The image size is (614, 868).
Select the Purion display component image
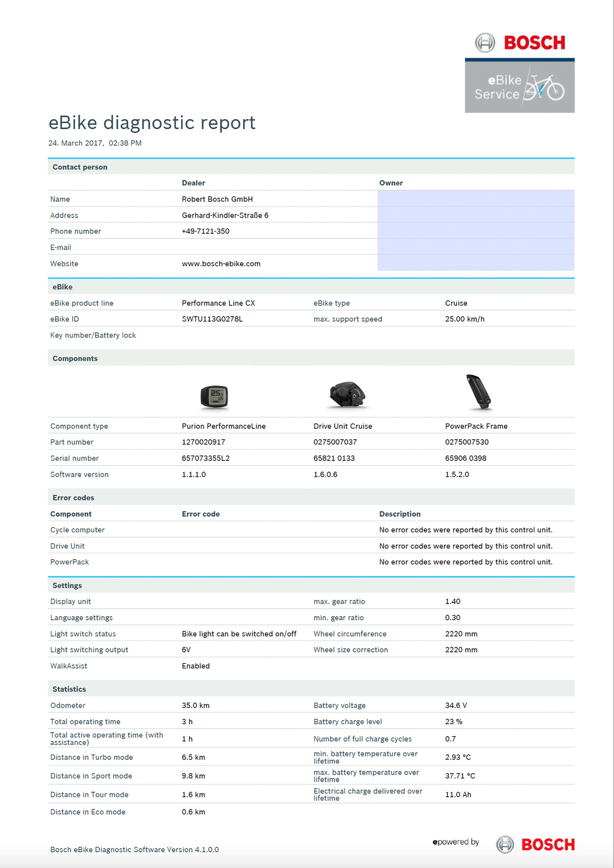pos(214,397)
